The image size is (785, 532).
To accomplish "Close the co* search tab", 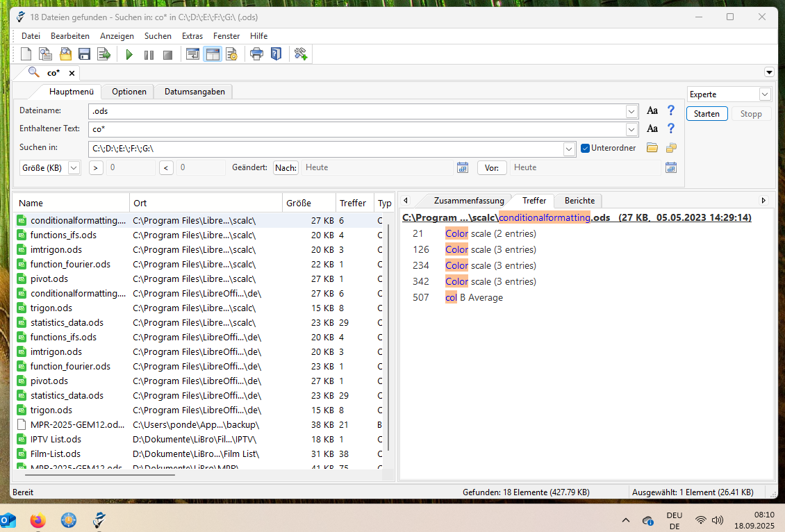I will pyautogui.click(x=72, y=73).
